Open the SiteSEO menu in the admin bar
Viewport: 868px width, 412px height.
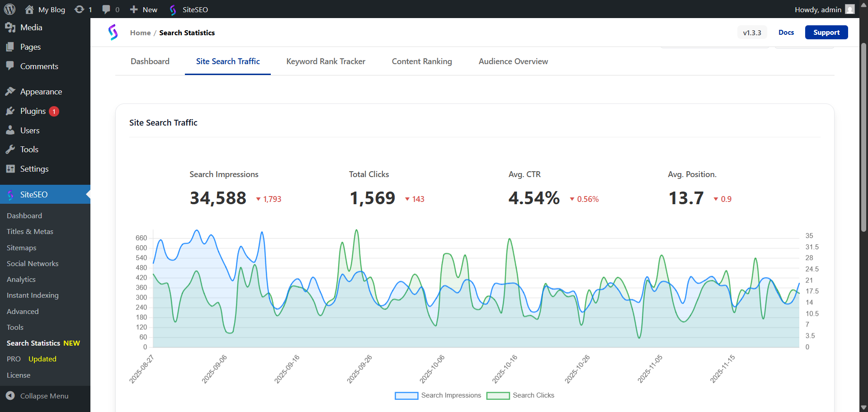(x=188, y=9)
